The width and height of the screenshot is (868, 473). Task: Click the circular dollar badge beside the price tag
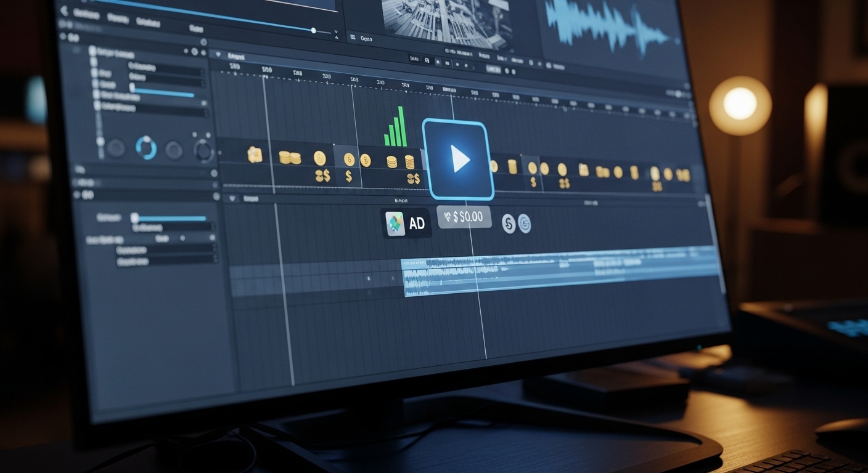click(x=509, y=223)
